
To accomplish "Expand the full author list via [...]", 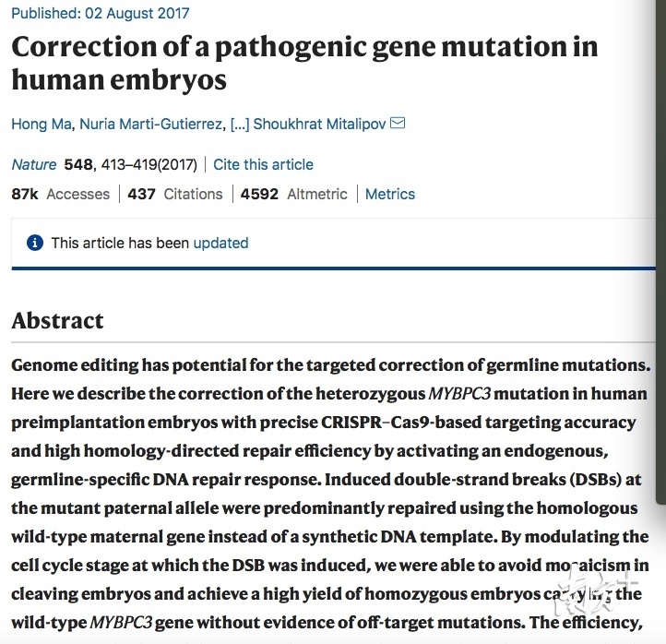I will pos(240,124).
